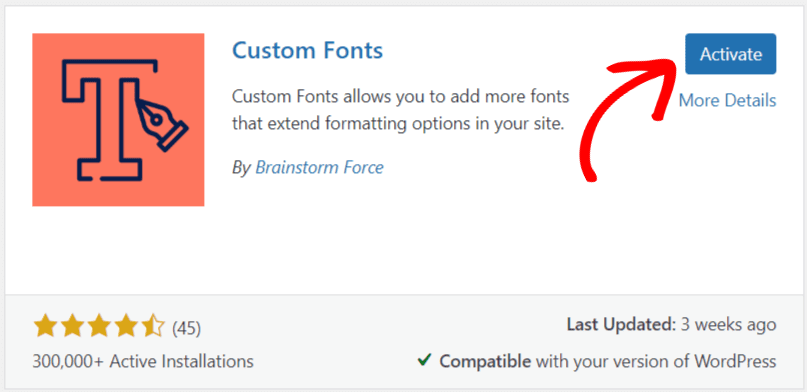Click the Activate button

point(730,54)
